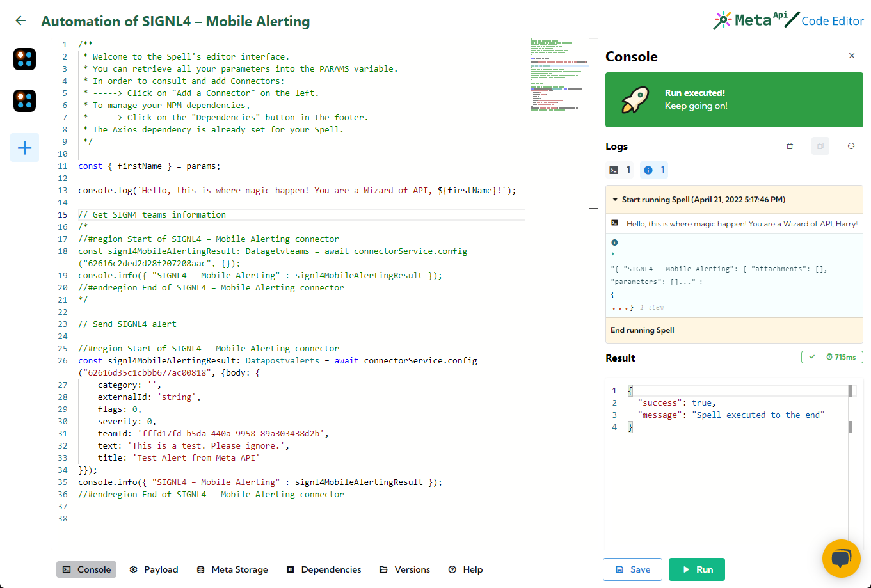Click the 'title: Test Alert from Meta API' line
Image resolution: width=871 pixels, height=588 pixels.
click(179, 457)
